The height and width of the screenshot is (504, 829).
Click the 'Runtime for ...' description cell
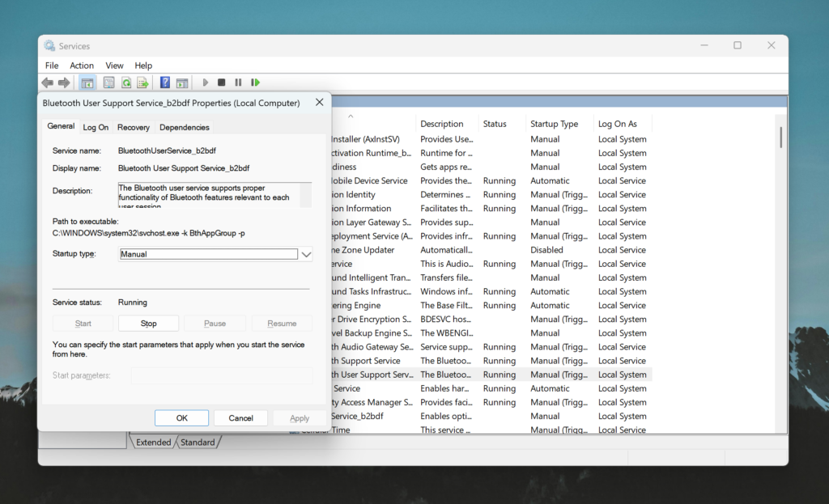click(447, 153)
